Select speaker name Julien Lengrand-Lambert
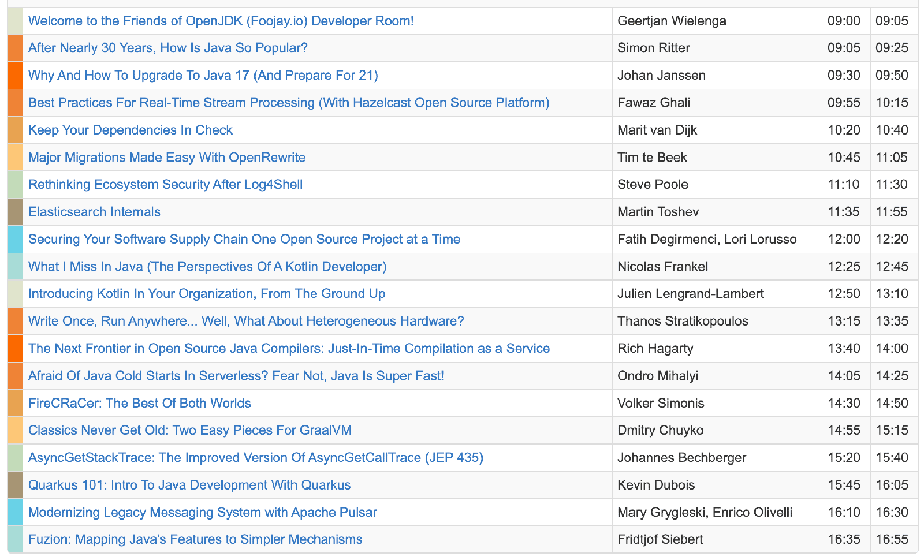 tap(691, 294)
